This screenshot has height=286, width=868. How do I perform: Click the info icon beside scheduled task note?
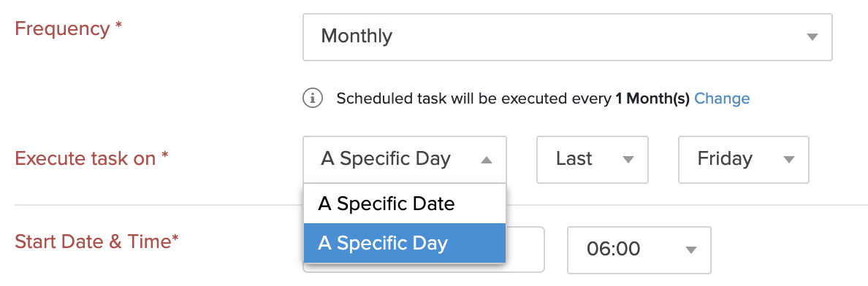pyautogui.click(x=313, y=98)
